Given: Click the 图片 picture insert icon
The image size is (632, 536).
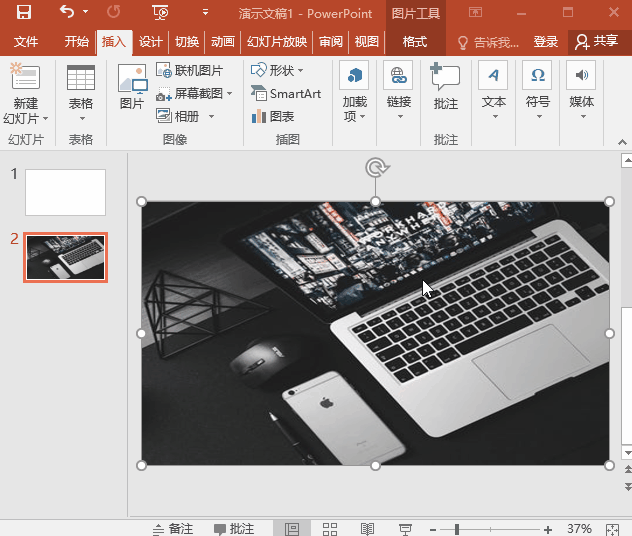Looking at the screenshot, I should 132,86.
